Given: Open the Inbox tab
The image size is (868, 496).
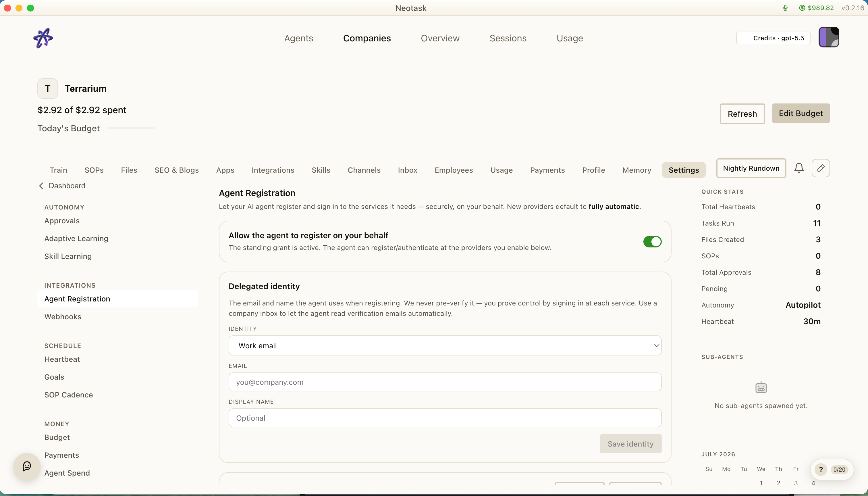Looking at the screenshot, I should coord(408,170).
